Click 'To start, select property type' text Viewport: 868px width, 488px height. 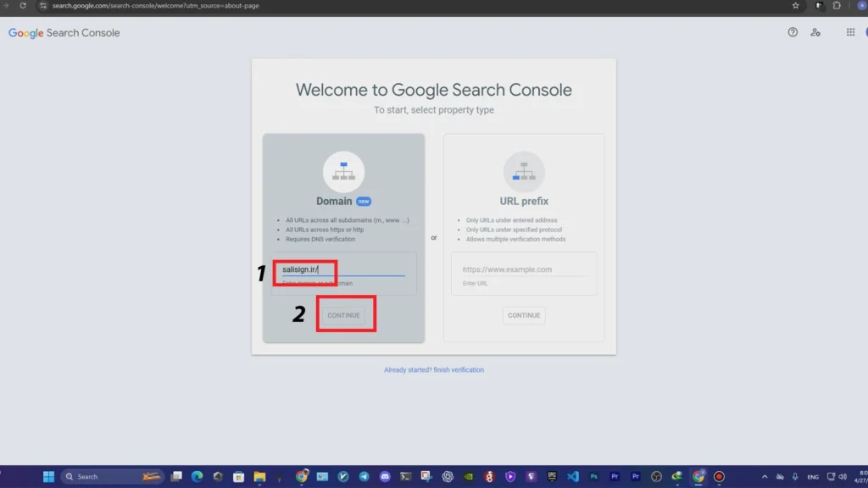point(434,110)
